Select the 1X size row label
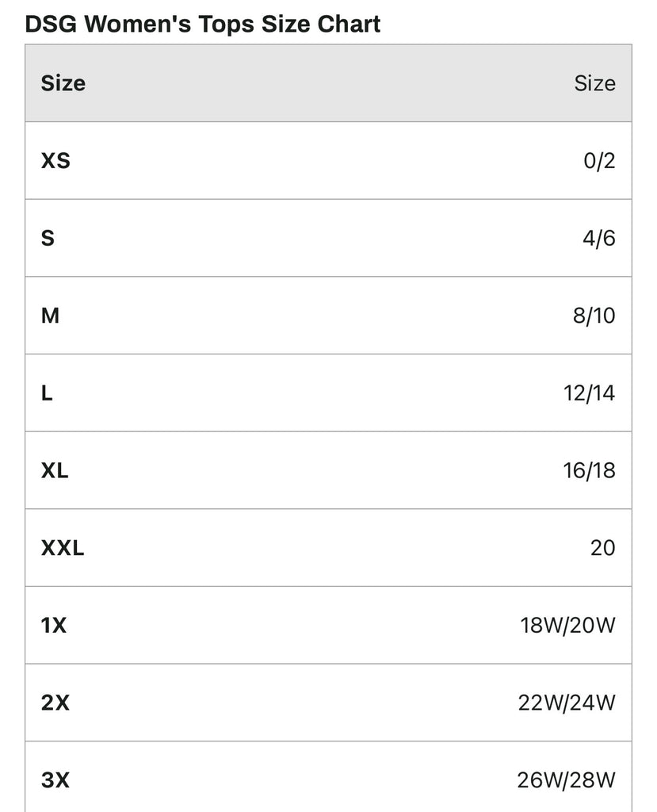657x812 pixels. click(x=54, y=626)
